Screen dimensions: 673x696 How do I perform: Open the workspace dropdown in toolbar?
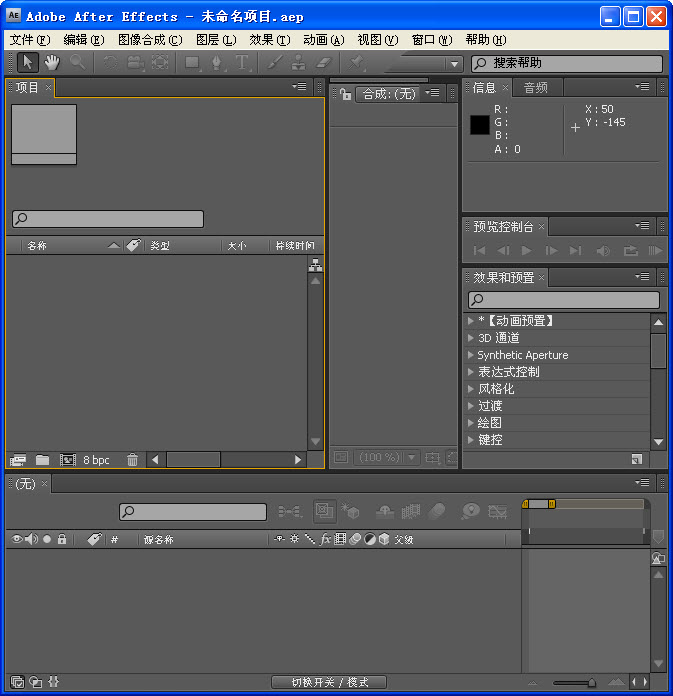pyautogui.click(x=454, y=63)
